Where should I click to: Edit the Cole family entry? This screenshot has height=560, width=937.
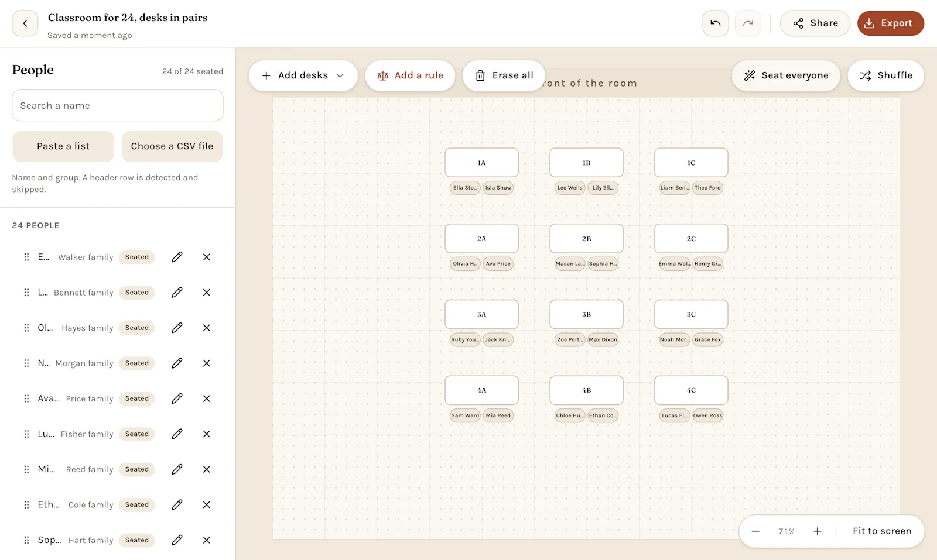click(177, 505)
